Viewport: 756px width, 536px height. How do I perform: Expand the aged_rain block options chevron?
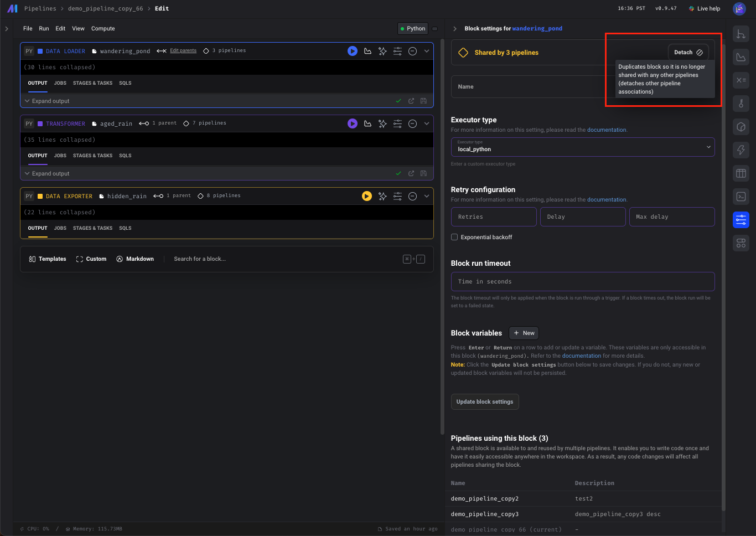[427, 123]
